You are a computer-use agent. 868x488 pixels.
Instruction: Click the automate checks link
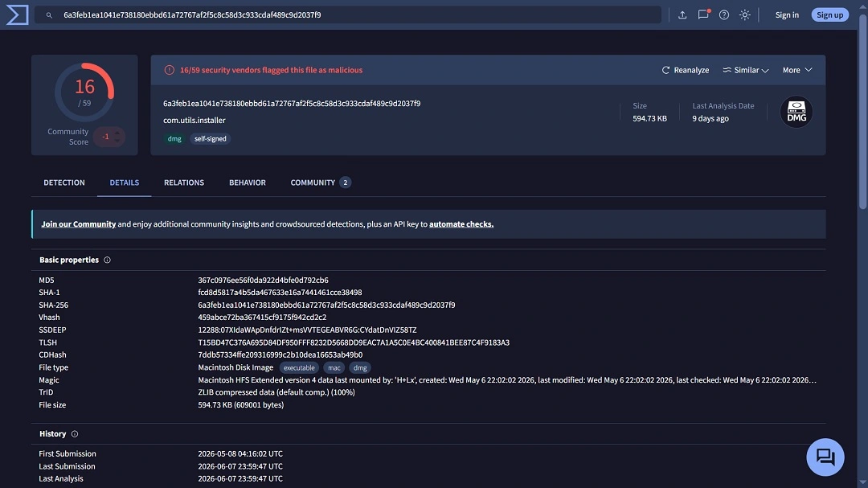461,223
